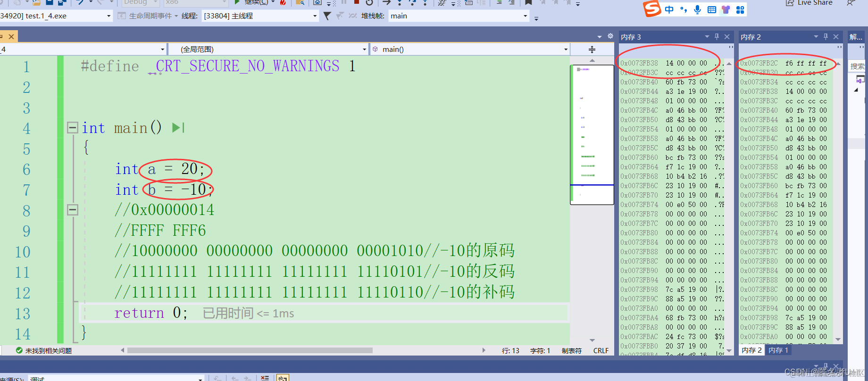The image size is (868, 381).
Task: Click the comment '//FFFF FFF6'
Action: [160, 230]
